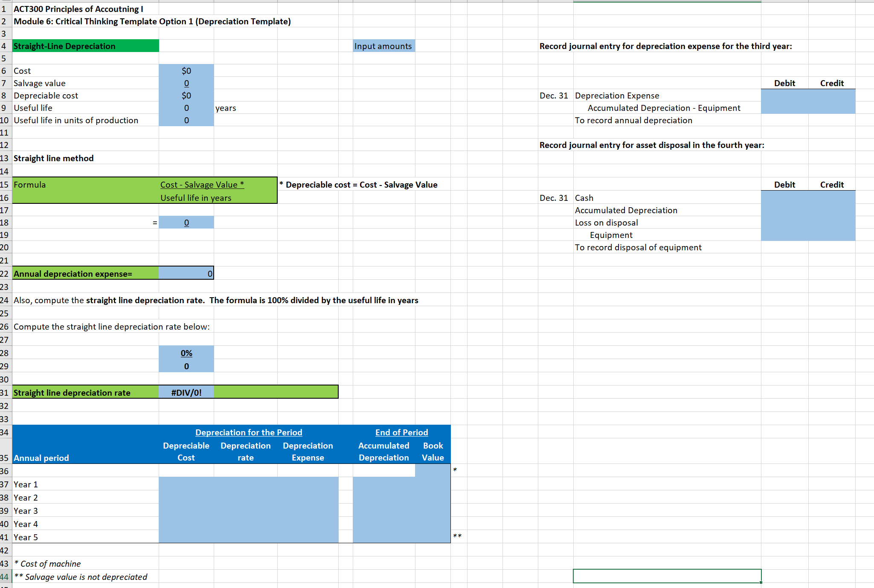The height and width of the screenshot is (588, 874).
Task: Select the Cash debit cell in disposal entry
Action: pos(784,198)
